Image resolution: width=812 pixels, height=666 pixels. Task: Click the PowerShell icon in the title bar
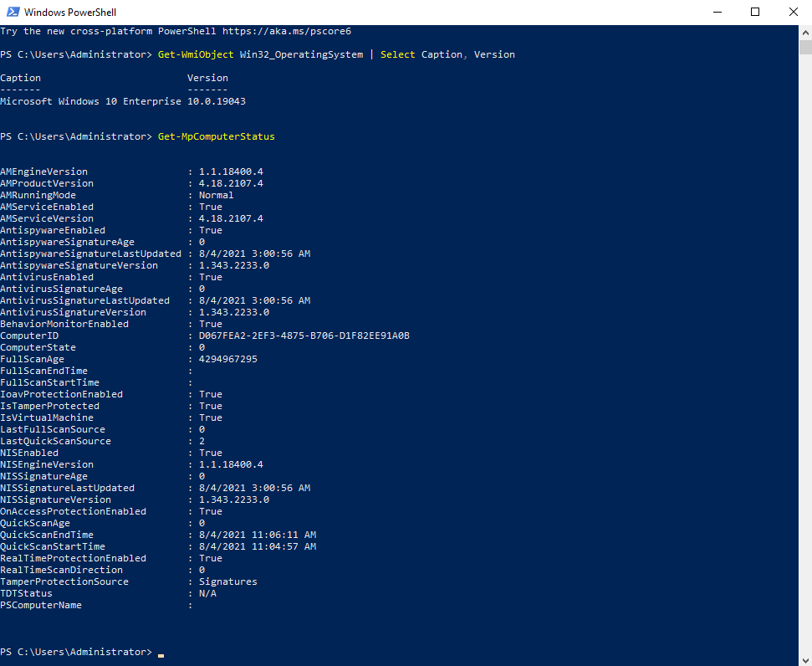pyautogui.click(x=13, y=12)
